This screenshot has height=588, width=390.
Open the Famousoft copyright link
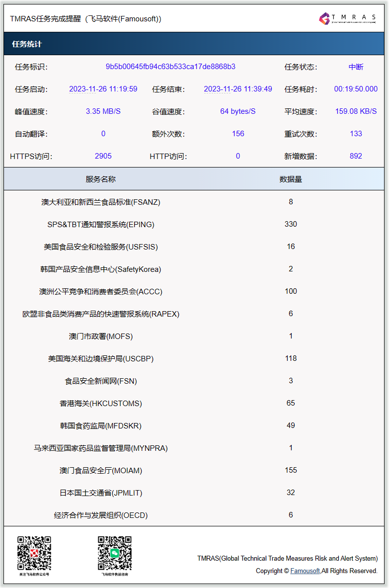(x=305, y=571)
